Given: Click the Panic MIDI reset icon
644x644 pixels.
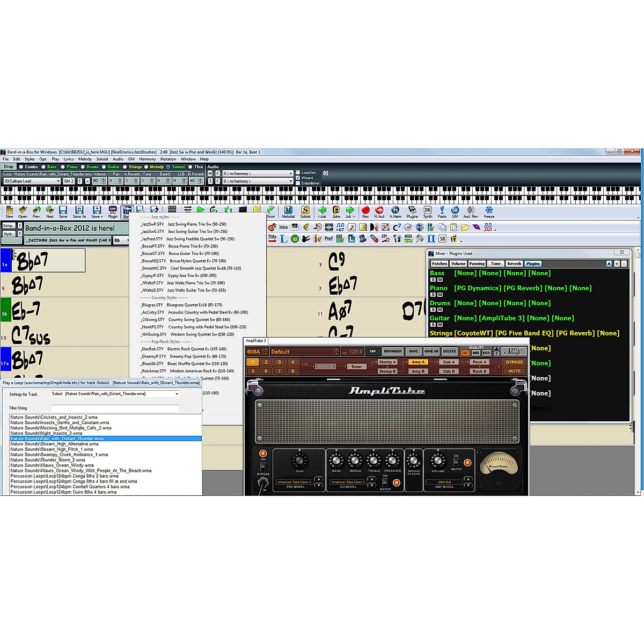Looking at the screenshot, I should [442, 211].
